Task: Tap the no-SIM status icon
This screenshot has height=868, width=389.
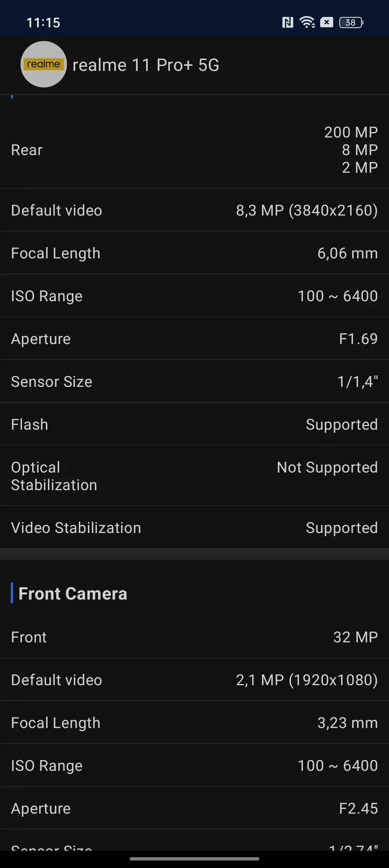Action: click(327, 22)
